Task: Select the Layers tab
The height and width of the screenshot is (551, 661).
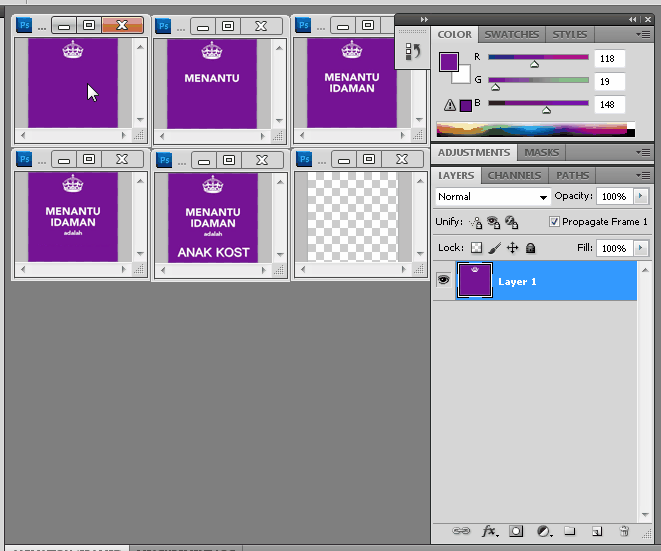Action: (x=456, y=175)
